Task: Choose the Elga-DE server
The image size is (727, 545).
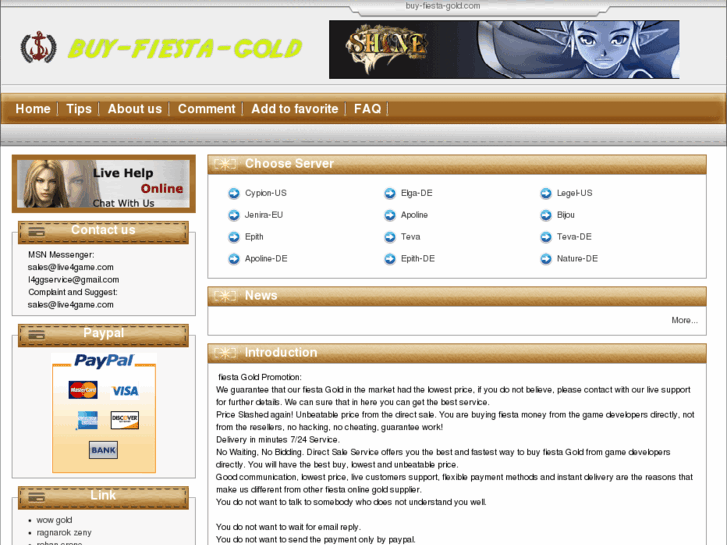Action: (x=416, y=193)
